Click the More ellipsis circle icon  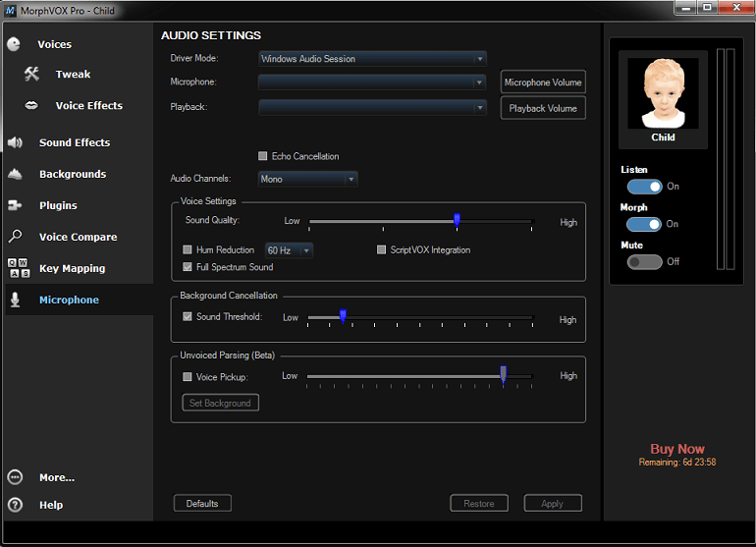click(15, 477)
